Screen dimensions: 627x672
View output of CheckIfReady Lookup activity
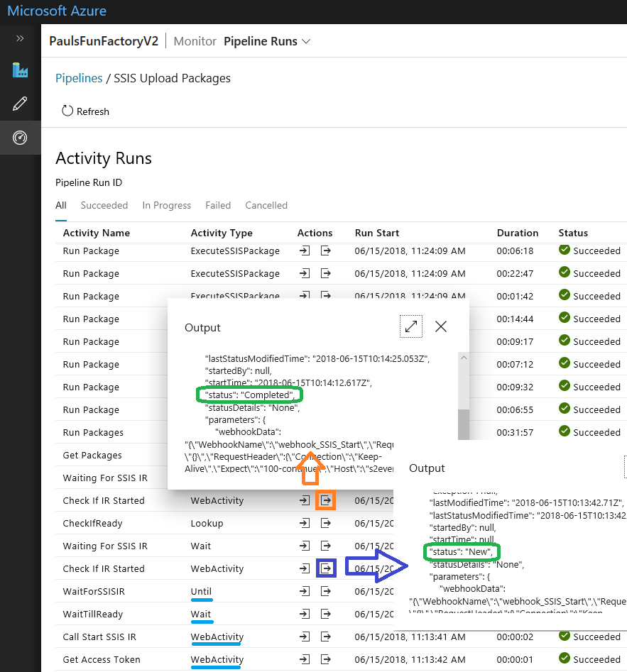click(325, 523)
